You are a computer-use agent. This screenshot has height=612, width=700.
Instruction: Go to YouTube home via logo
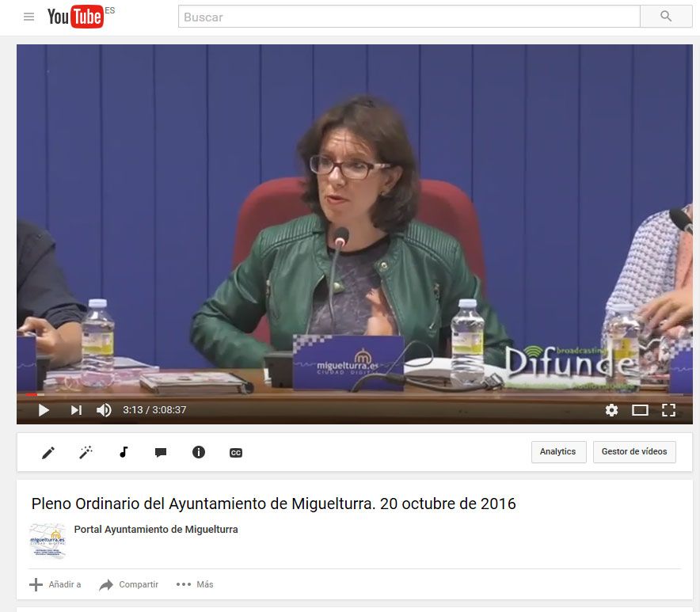75,17
